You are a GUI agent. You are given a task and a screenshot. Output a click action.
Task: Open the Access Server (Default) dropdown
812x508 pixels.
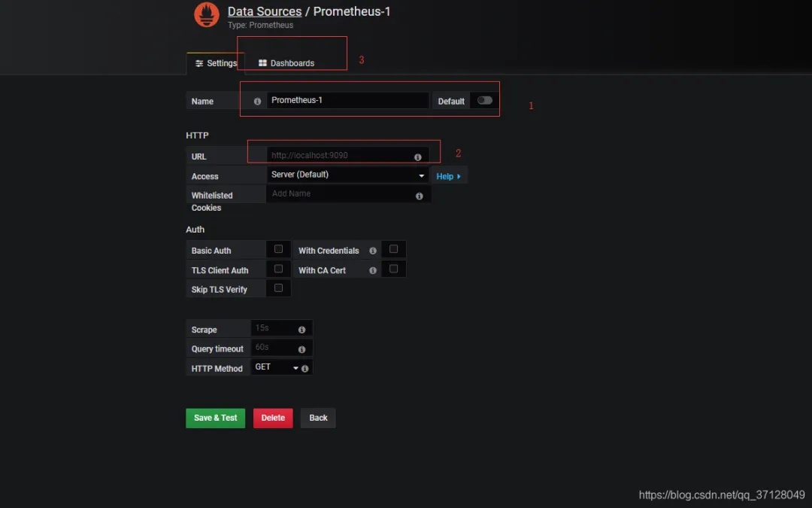point(347,175)
